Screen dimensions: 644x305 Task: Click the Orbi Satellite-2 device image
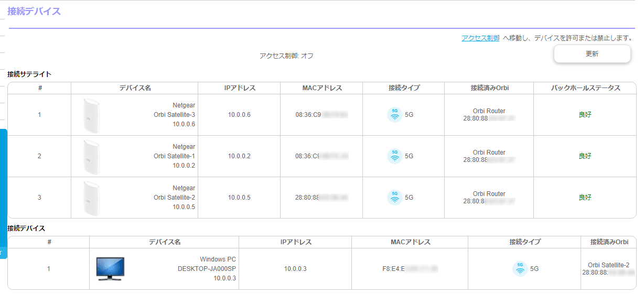pos(91,198)
